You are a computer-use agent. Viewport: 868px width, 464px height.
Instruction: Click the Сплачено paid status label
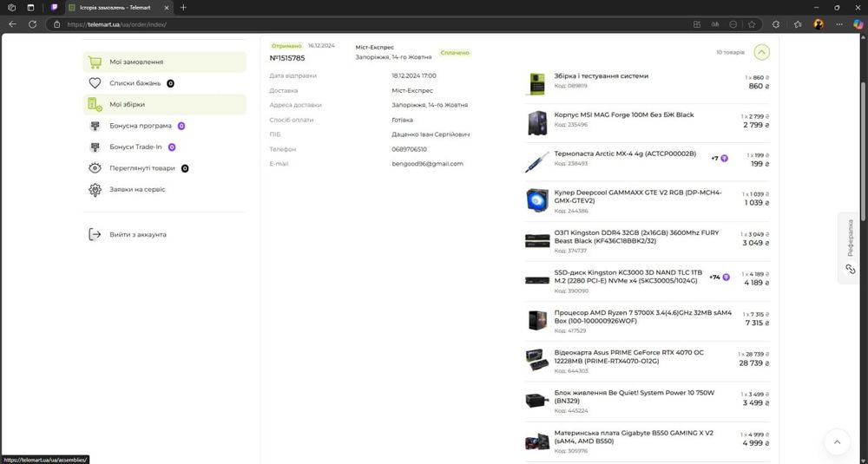point(455,53)
